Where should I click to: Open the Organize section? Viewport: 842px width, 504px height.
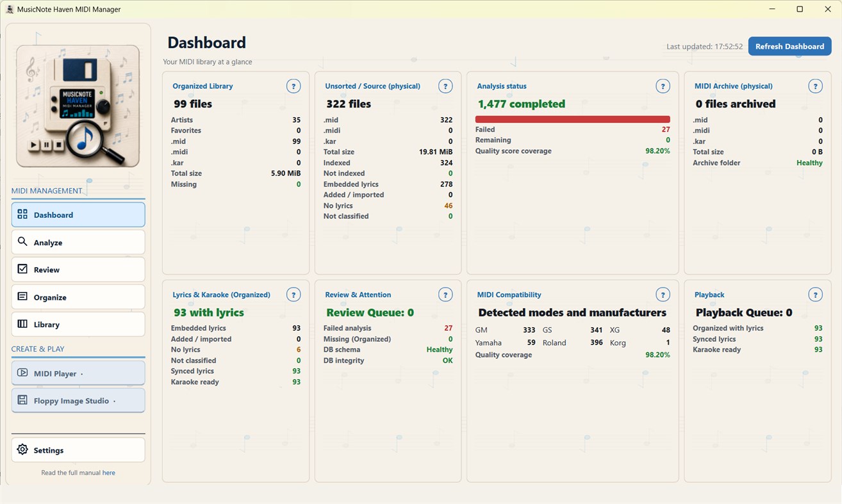(x=78, y=297)
